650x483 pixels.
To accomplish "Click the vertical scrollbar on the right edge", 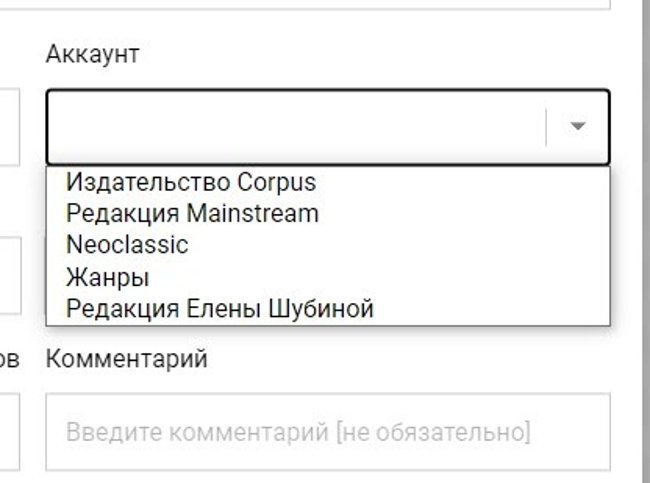I will point(645,241).
